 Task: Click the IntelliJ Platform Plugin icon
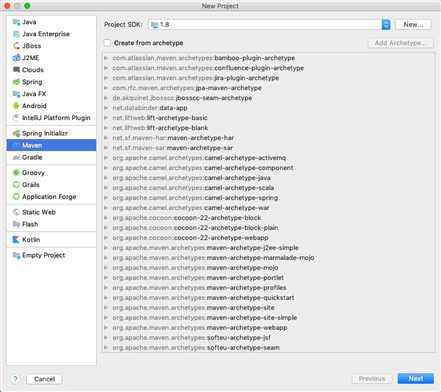coord(16,118)
